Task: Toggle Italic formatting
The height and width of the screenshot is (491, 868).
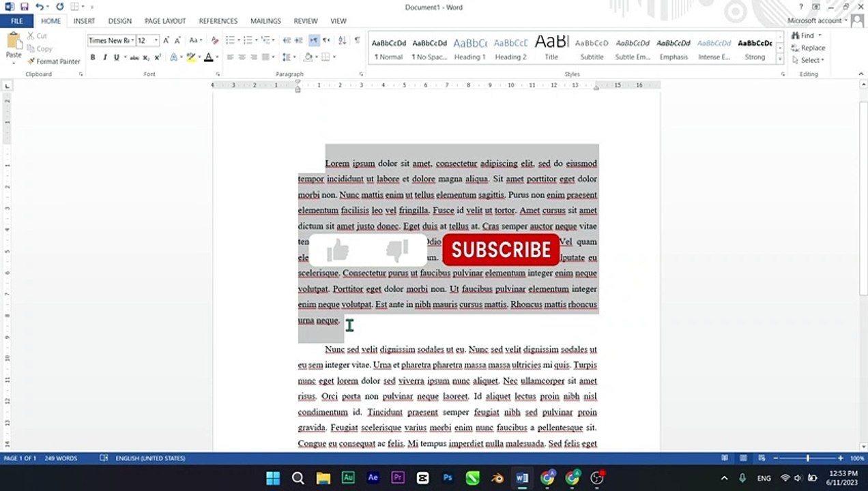Action: [104, 57]
